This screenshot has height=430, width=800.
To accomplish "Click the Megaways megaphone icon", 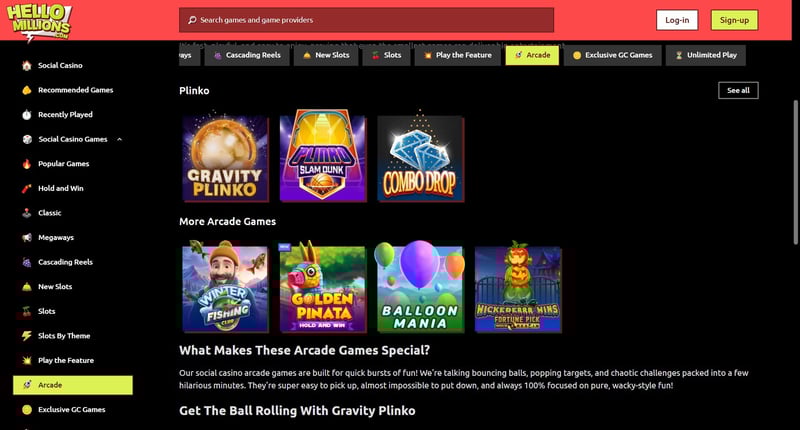I will 27,238.
